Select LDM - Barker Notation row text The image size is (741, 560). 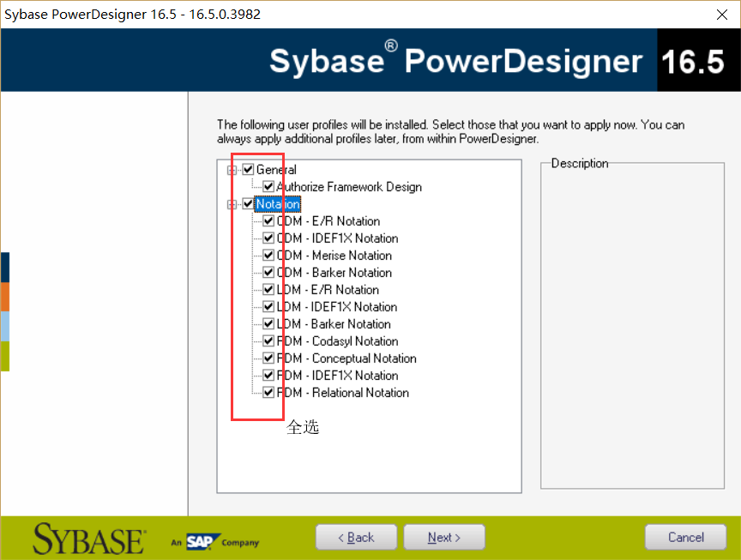334,324
